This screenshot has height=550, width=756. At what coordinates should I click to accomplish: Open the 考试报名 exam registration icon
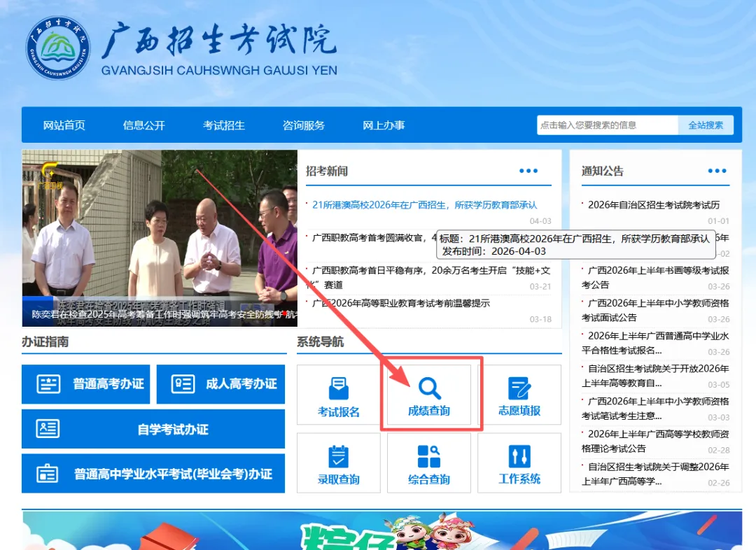tap(339, 389)
